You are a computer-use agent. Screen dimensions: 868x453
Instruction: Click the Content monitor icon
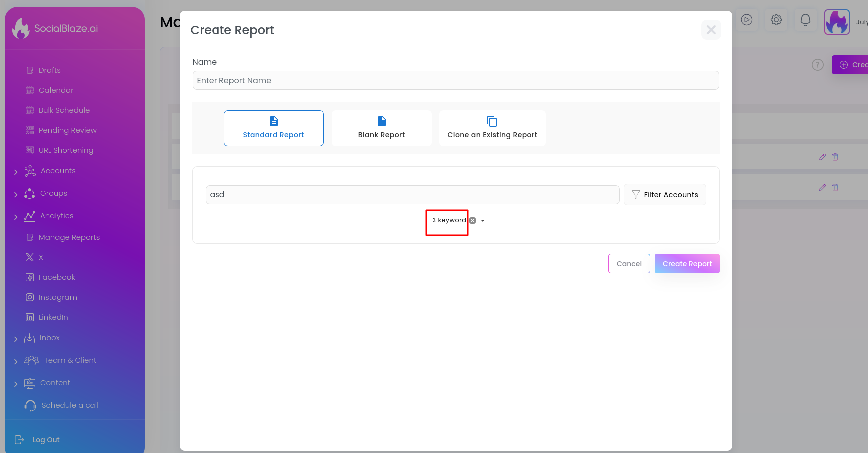30,383
